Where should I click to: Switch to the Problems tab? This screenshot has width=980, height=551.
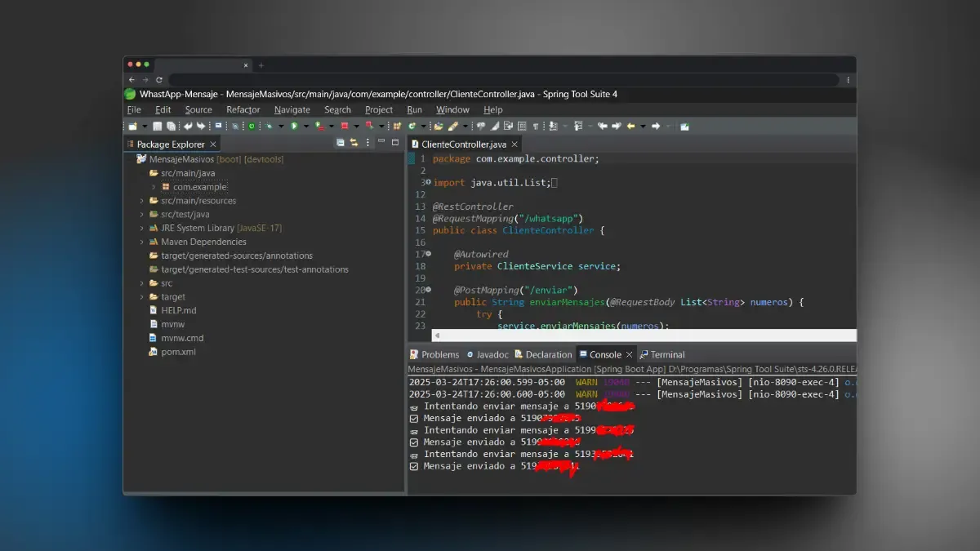[x=434, y=354]
